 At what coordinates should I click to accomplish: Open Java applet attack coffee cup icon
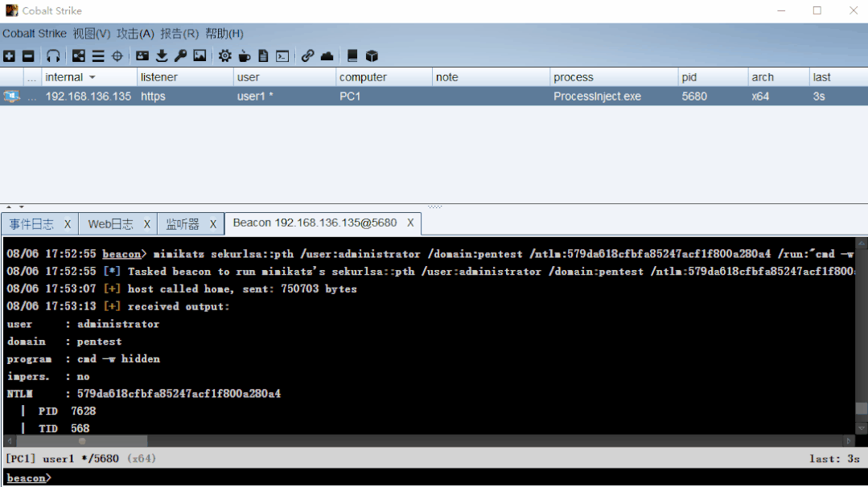pos(244,55)
